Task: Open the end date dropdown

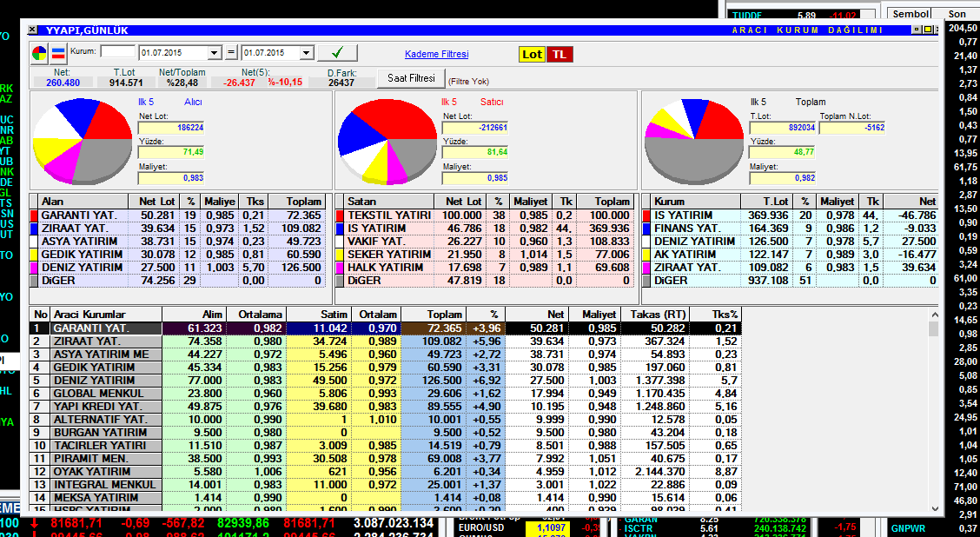Action: pyautogui.click(x=305, y=53)
